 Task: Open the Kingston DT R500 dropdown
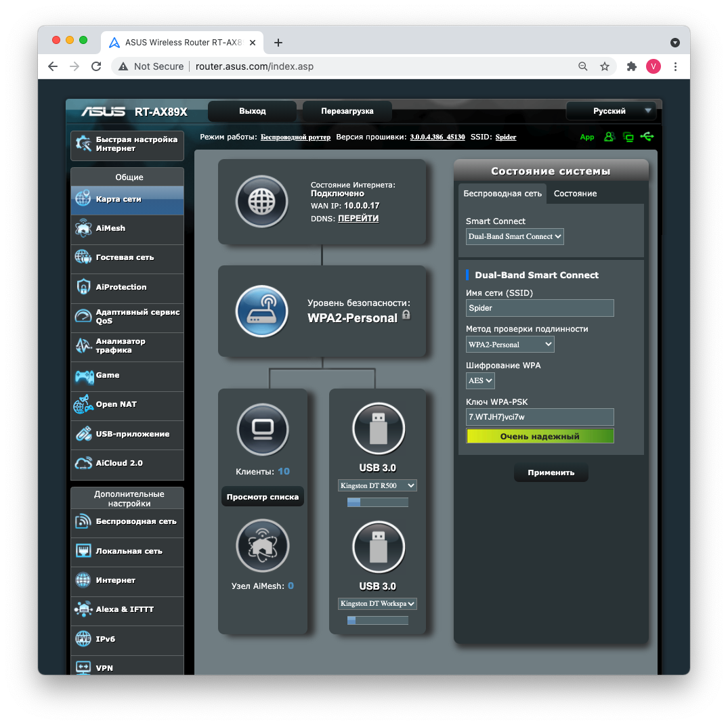[377, 485]
